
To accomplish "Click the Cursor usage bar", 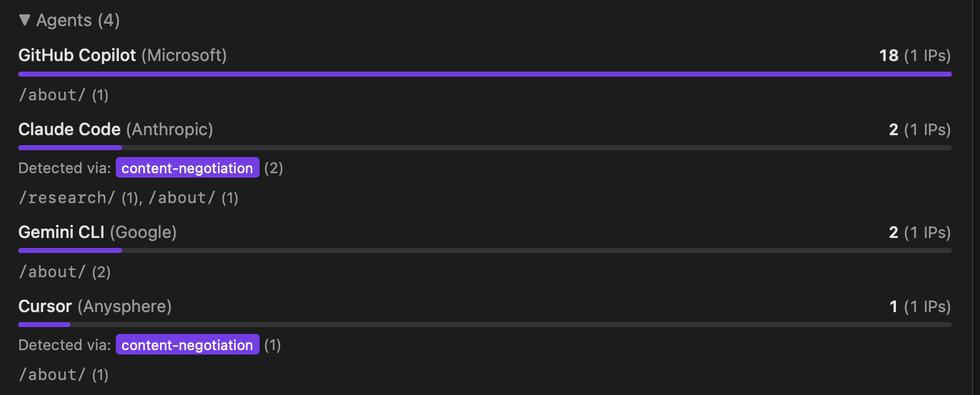I will 44,325.
